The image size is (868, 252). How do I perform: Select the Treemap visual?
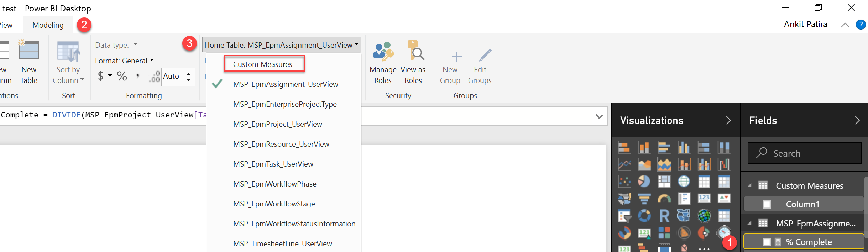pyautogui.click(x=664, y=182)
